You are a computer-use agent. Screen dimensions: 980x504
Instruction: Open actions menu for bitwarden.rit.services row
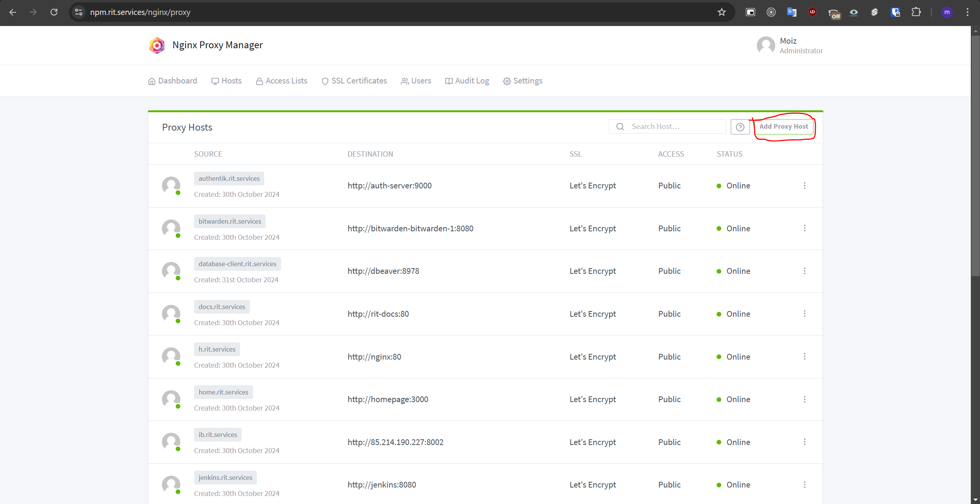pyautogui.click(x=804, y=229)
